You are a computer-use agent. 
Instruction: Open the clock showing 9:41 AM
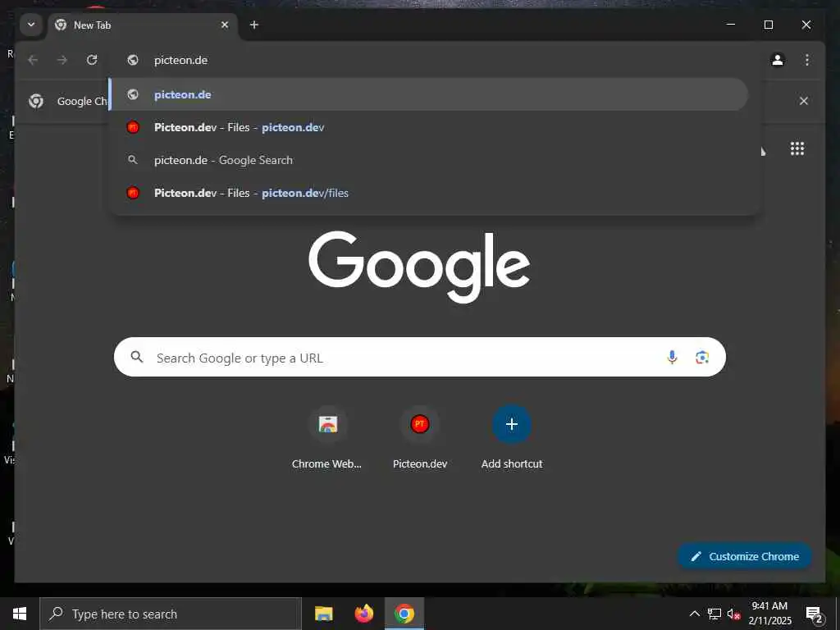click(769, 614)
